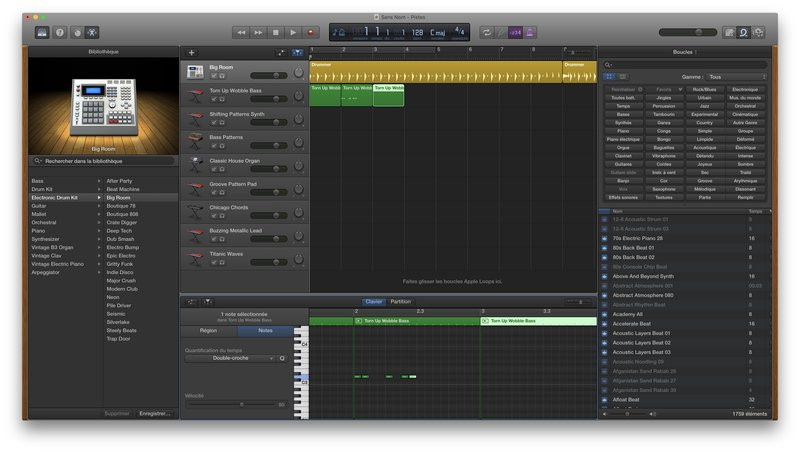Expand the Piano library category

pos(99,231)
